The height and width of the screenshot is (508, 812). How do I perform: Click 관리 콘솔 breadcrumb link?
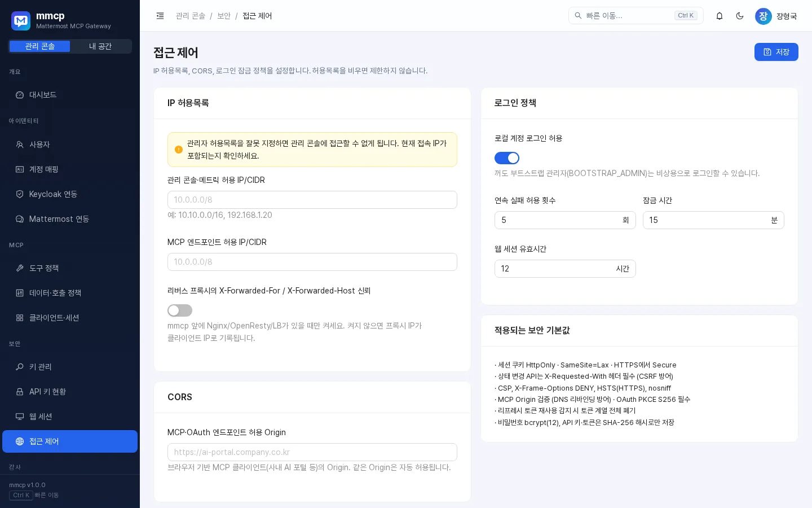(191, 16)
